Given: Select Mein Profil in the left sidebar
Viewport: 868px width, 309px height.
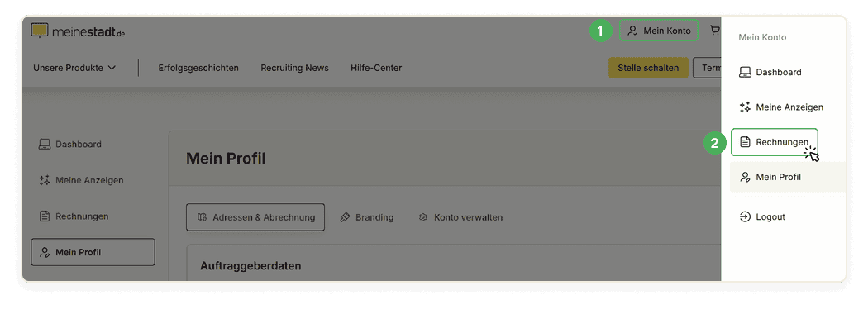Looking at the screenshot, I should click(x=93, y=252).
